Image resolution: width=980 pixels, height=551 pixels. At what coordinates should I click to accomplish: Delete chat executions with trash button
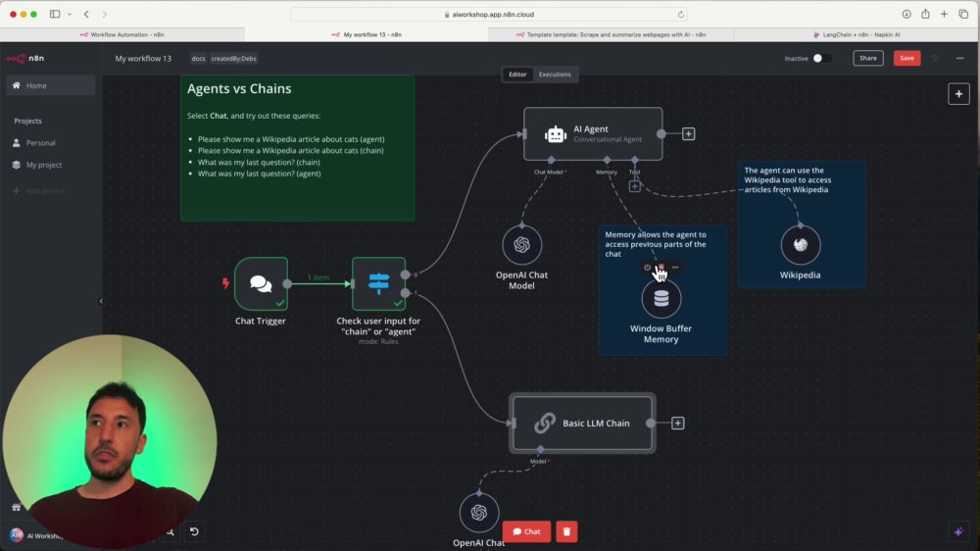point(566,531)
